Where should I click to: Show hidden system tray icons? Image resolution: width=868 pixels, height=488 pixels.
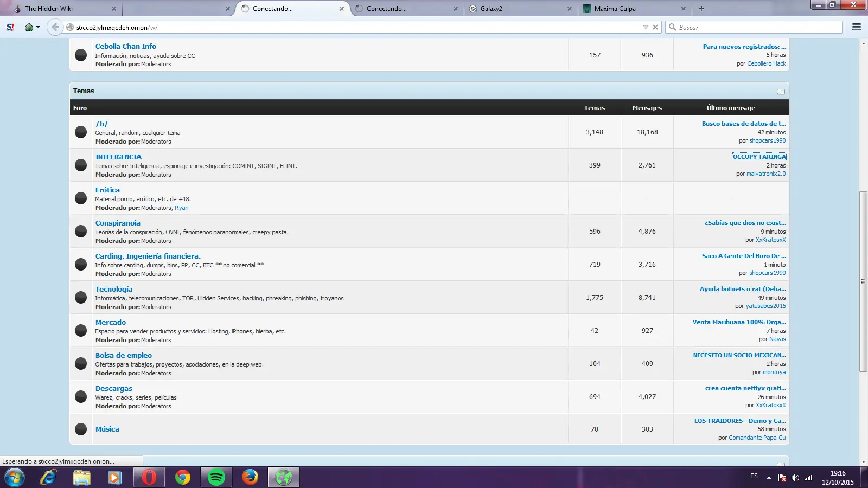pyautogui.click(x=769, y=478)
